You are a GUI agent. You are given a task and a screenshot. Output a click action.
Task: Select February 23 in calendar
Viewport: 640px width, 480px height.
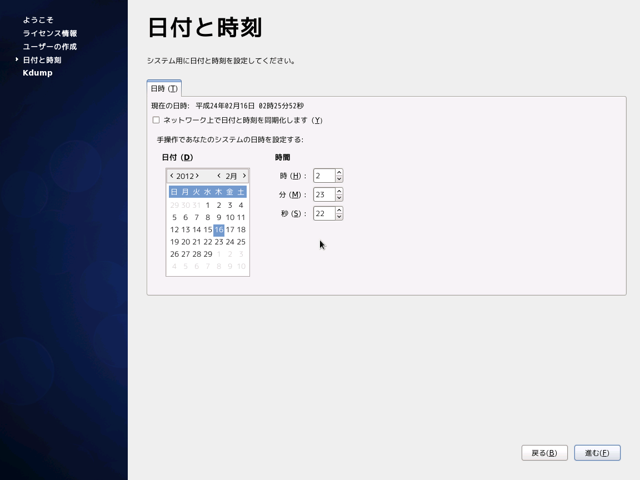pos(219,242)
